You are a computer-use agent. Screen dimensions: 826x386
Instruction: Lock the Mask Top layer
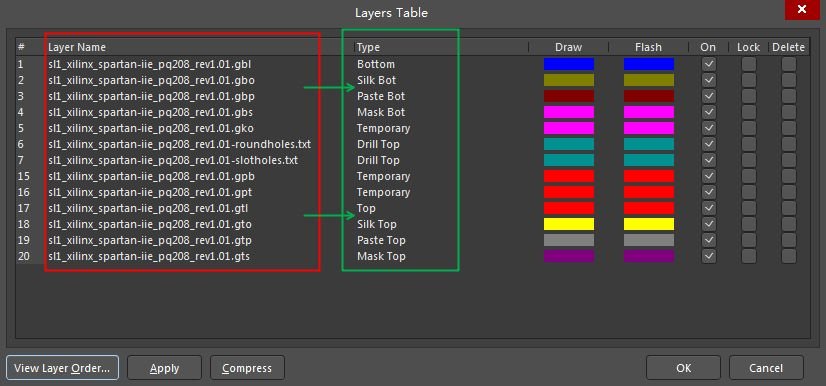[x=749, y=256]
